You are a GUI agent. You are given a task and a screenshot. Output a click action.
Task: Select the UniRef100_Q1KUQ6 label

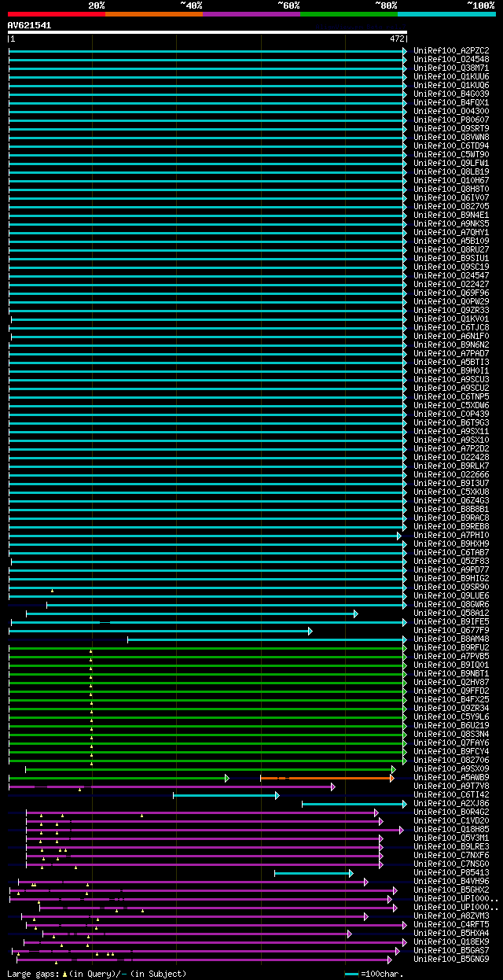pos(451,86)
